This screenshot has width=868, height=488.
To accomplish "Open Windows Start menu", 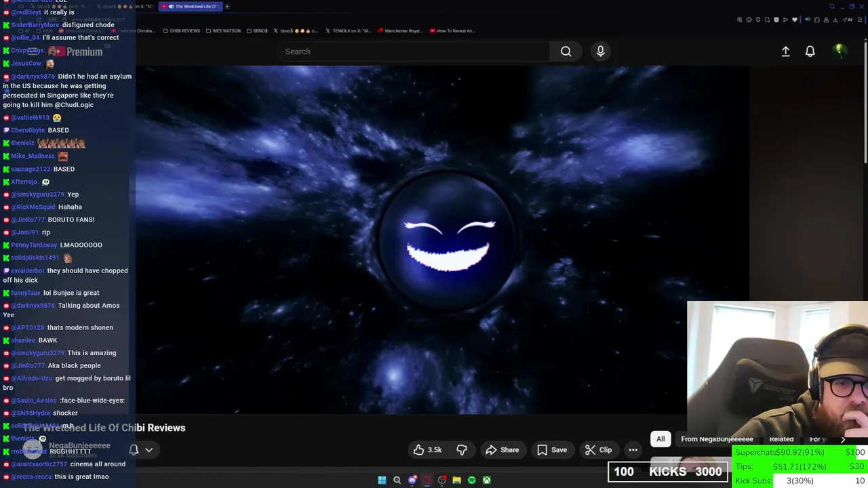I will pyautogui.click(x=382, y=480).
